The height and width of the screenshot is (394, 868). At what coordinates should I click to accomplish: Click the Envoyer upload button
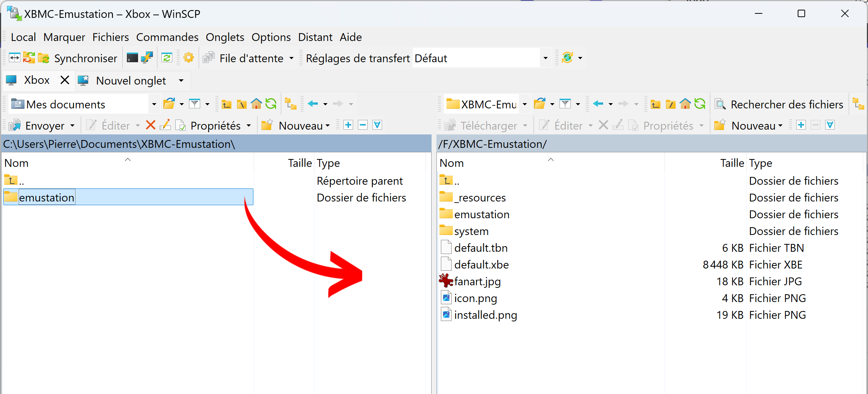point(37,125)
